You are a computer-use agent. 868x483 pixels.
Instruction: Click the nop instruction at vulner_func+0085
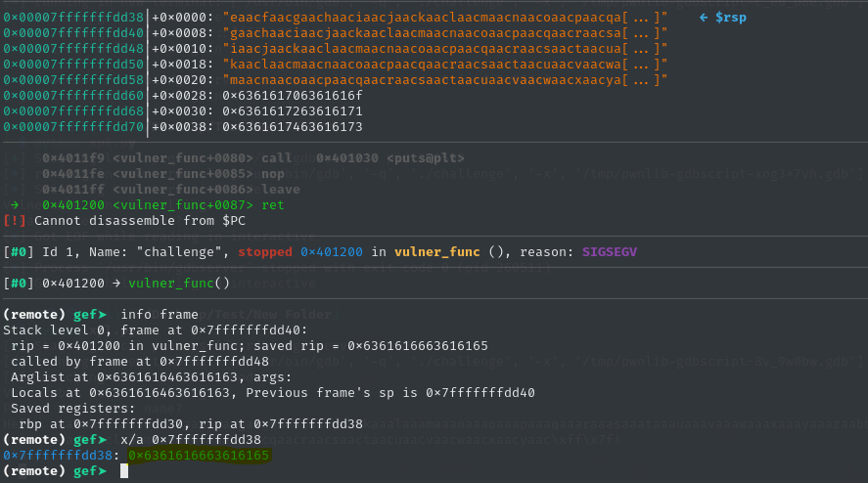163,174
